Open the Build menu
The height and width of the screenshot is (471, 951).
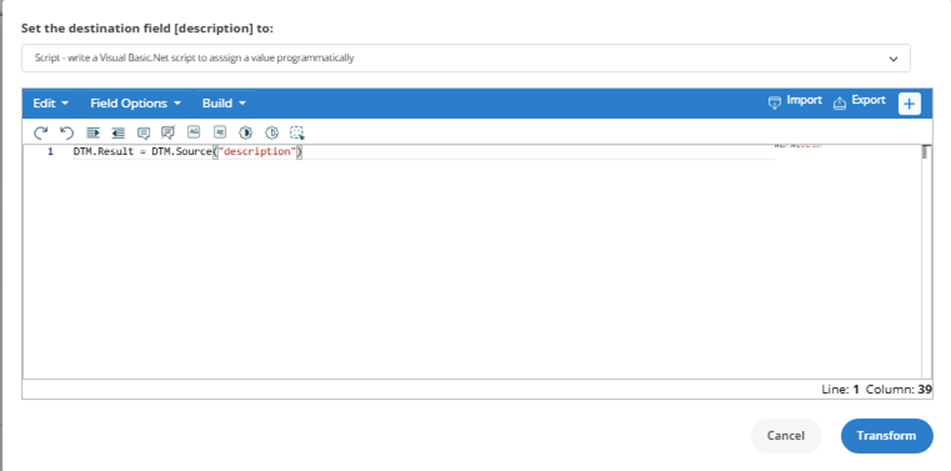click(x=224, y=104)
